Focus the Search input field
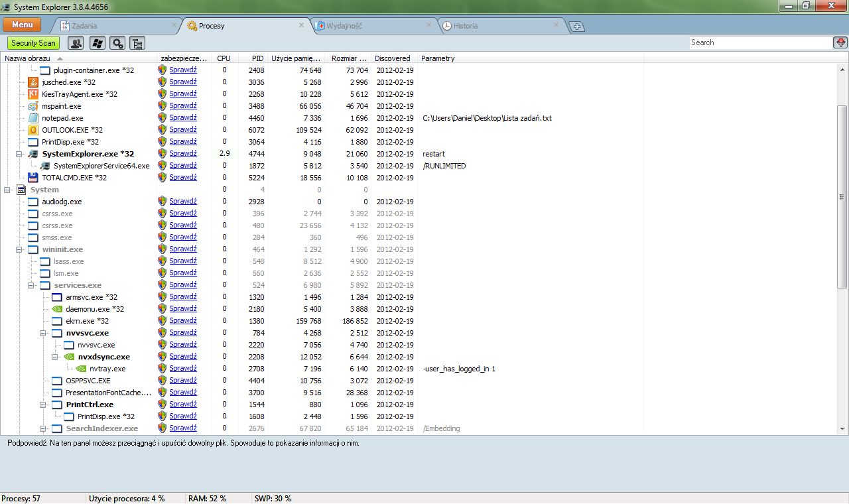849x504 pixels. click(760, 42)
